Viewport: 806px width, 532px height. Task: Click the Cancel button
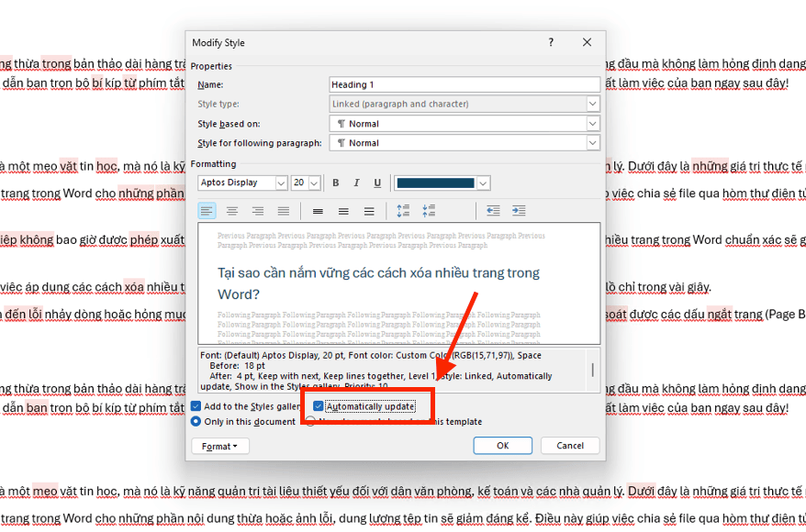point(570,446)
